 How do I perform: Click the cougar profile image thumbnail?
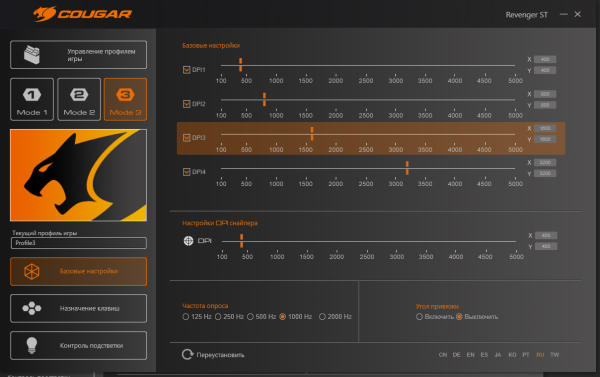(x=78, y=175)
